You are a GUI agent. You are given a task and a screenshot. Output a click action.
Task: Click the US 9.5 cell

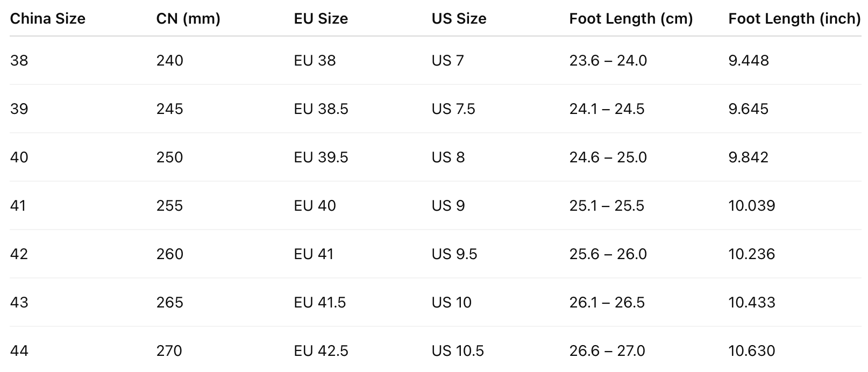(x=454, y=254)
